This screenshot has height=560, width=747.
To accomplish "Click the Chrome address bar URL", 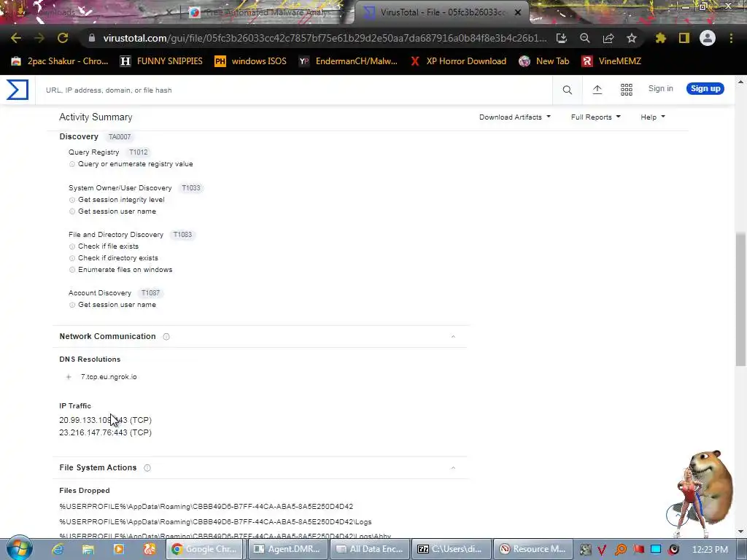I will tap(324, 38).
